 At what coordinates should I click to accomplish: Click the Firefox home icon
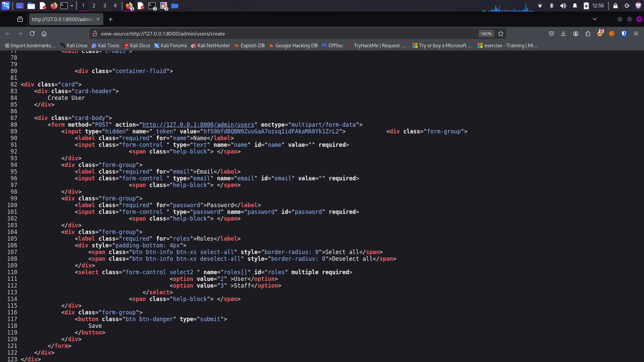click(x=44, y=34)
